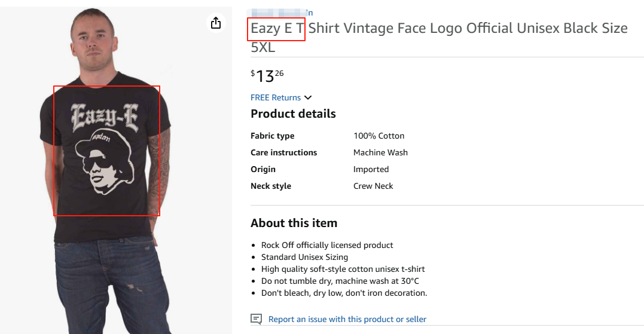644x334 pixels.
Task: Click the About this item heading
Action: pos(294,223)
